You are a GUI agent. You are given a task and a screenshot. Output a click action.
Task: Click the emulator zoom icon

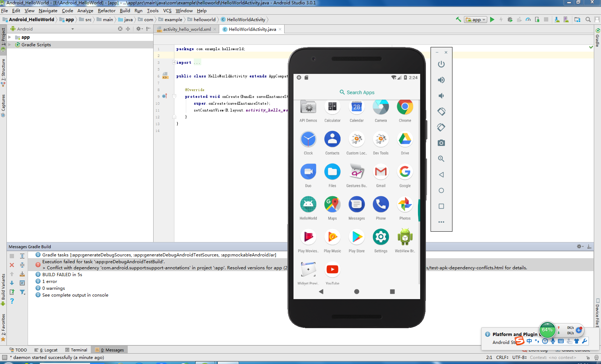[441, 159]
